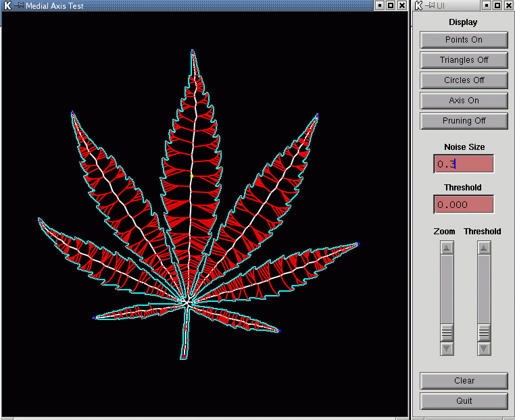
Task: Click the Zoom slider track above handle
Action: click(447, 289)
